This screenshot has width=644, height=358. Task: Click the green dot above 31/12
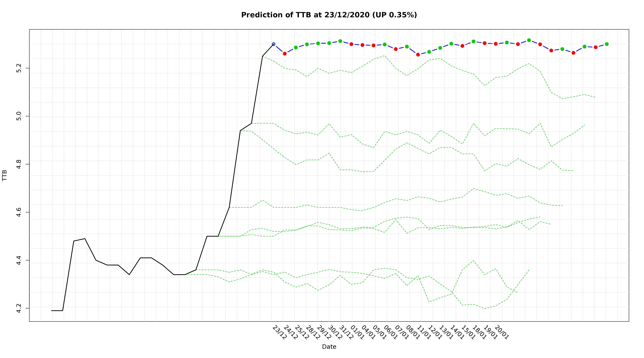pyautogui.click(x=340, y=41)
